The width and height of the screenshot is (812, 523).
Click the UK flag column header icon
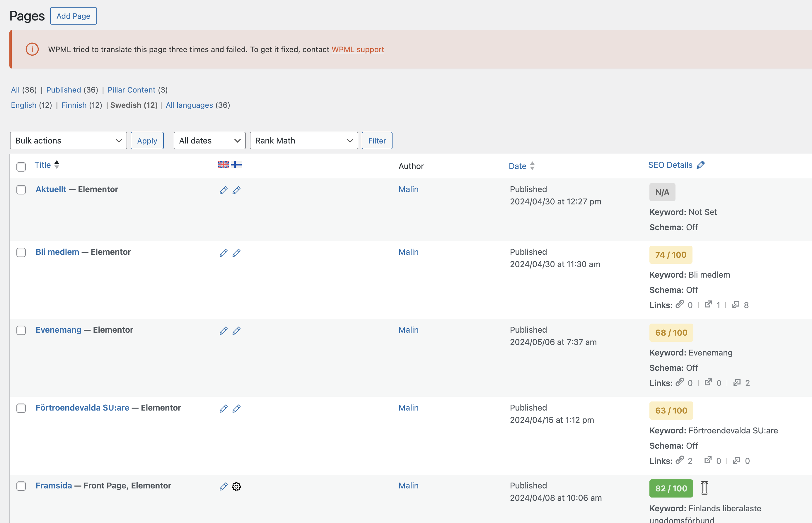click(223, 165)
